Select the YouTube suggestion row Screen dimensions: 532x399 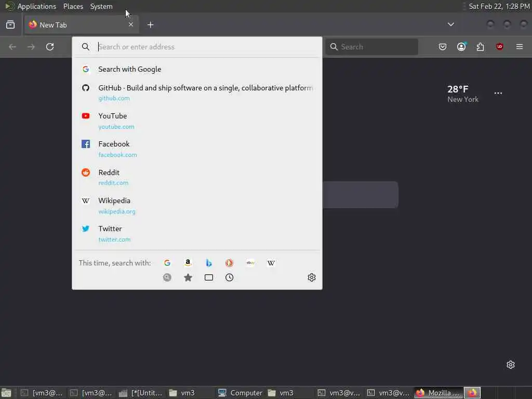(197, 121)
